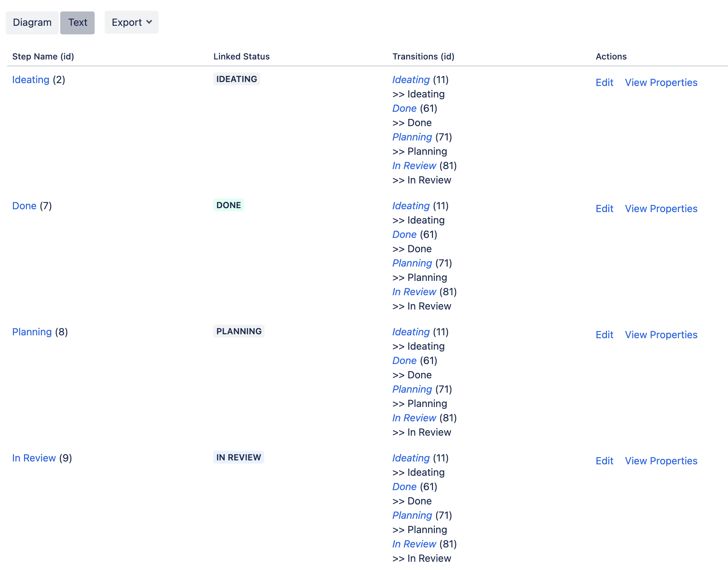Open the In Review (9) step link
Viewport: 728px width, 570px height.
[x=34, y=458]
